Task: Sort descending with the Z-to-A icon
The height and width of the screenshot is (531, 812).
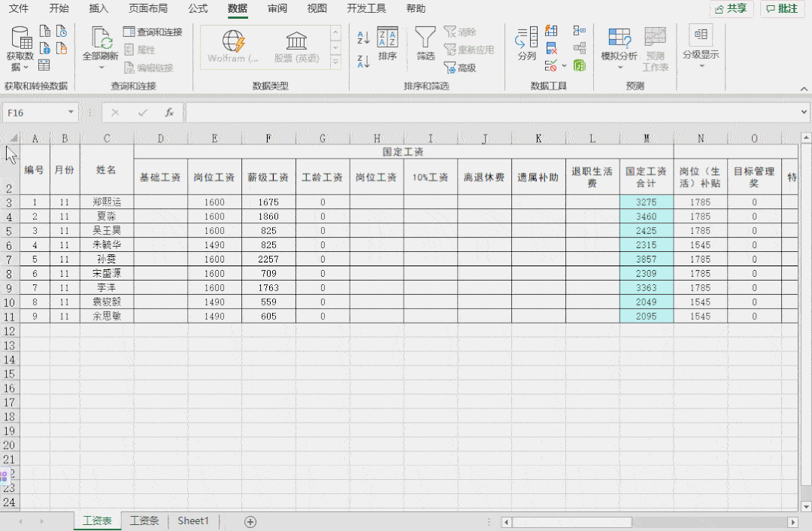Action: (363, 62)
